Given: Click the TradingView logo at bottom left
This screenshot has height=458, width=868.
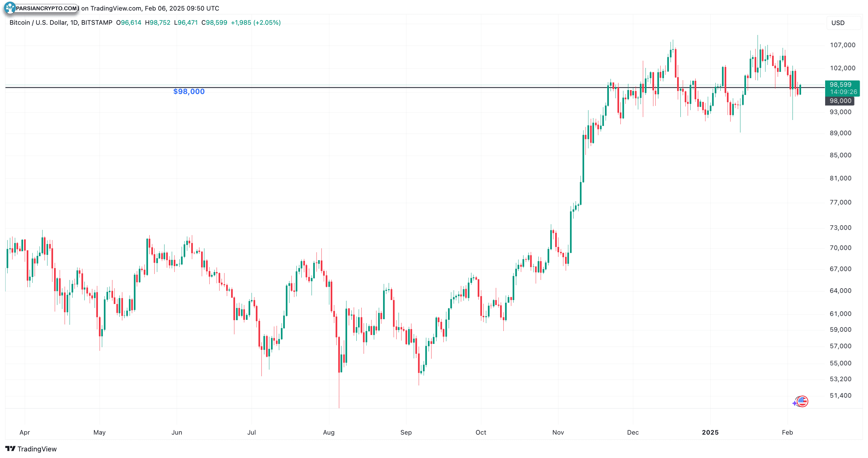Looking at the screenshot, I should 31,449.
